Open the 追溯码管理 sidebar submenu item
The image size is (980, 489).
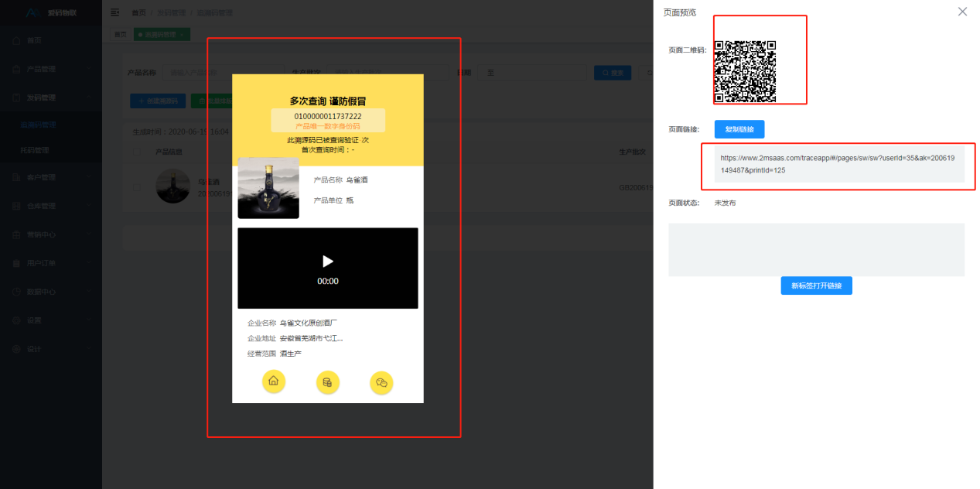coord(51,125)
